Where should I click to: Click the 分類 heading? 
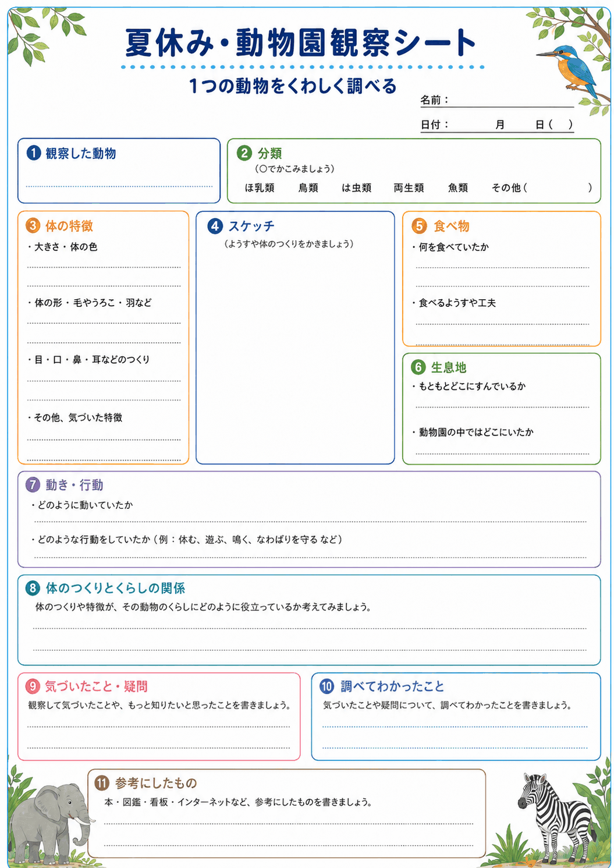click(x=270, y=153)
